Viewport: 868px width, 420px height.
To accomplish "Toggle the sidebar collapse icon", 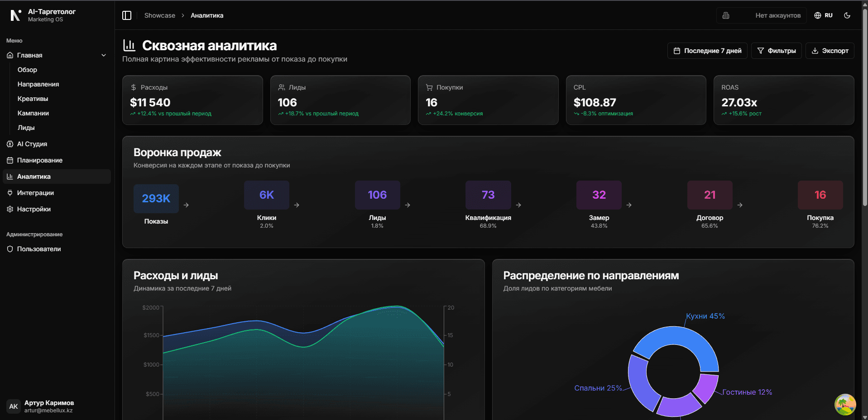I will click(x=127, y=15).
